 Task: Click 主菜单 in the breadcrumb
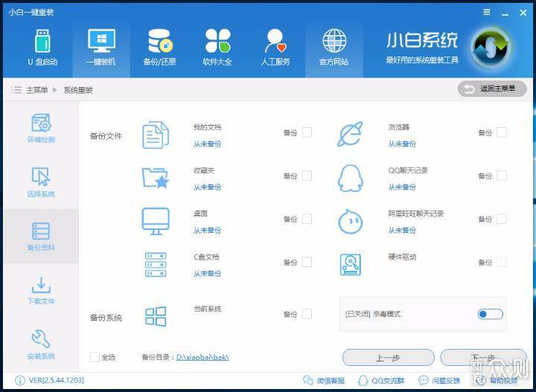coord(36,90)
